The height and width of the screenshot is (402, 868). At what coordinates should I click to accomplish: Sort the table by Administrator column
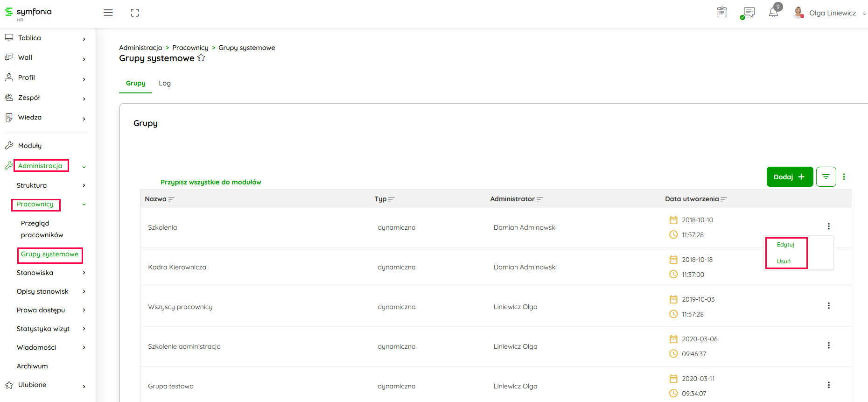pyautogui.click(x=539, y=199)
